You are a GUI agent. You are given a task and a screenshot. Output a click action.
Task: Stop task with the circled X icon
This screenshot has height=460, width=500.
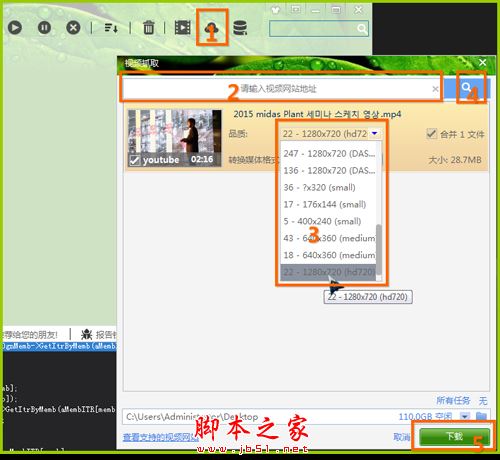[73, 27]
